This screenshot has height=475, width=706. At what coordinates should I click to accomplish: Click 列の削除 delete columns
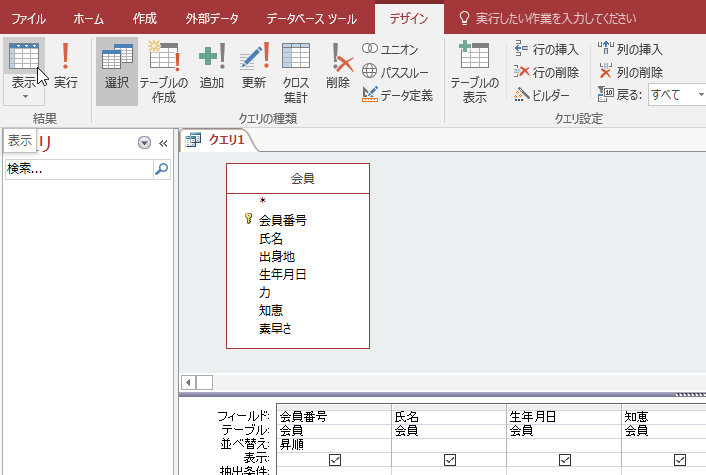[x=630, y=72]
